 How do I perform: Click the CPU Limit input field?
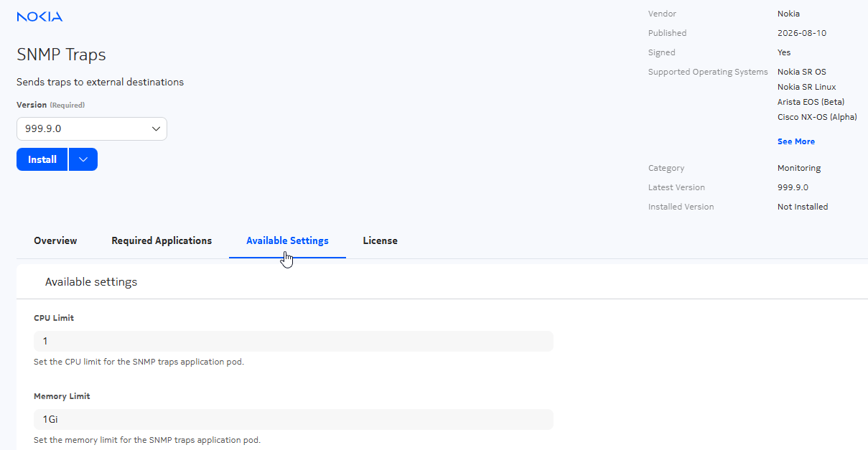pyautogui.click(x=294, y=341)
